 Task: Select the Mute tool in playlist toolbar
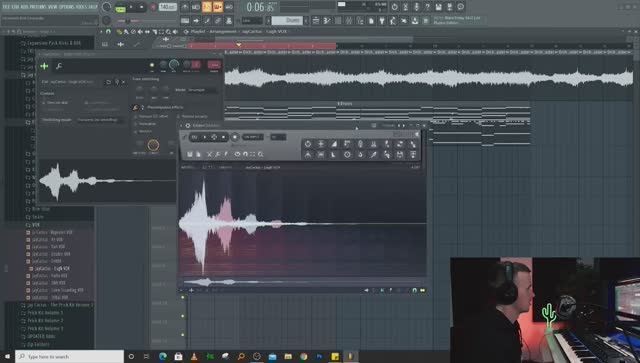click(140, 31)
